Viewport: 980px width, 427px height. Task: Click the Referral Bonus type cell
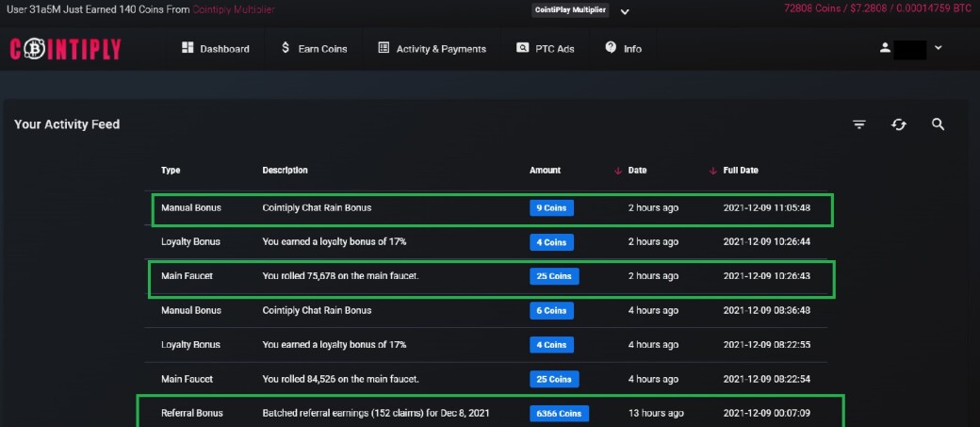(x=192, y=413)
